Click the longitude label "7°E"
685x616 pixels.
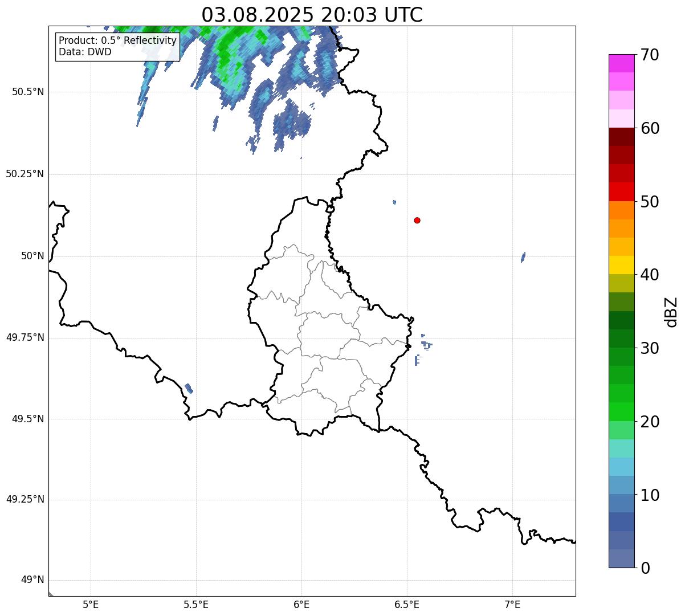click(x=513, y=604)
